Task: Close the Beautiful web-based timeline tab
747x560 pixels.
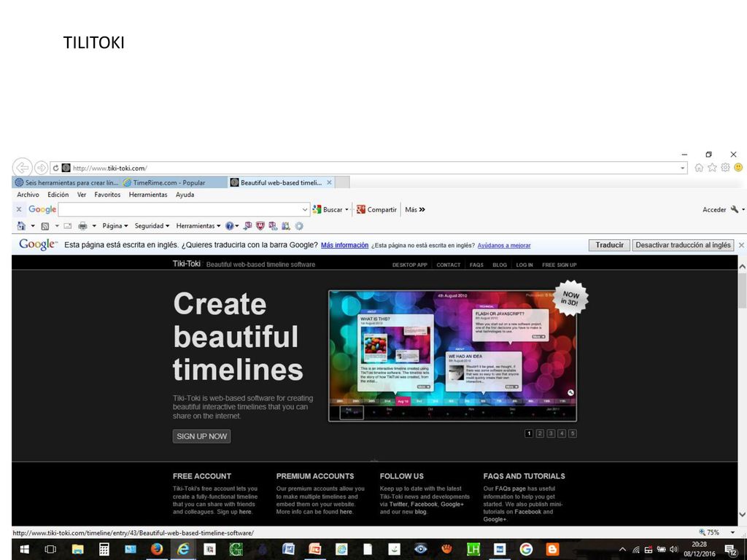Action: (329, 182)
